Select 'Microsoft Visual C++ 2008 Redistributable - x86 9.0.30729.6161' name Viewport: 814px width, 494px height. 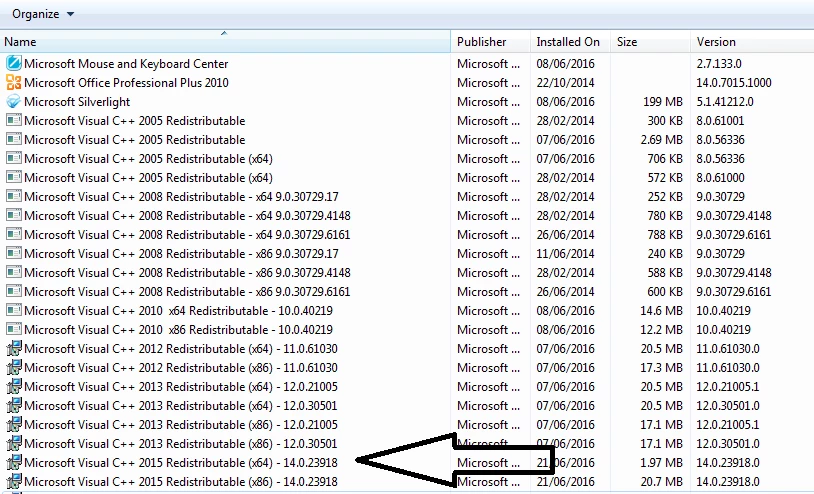(x=187, y=292)
